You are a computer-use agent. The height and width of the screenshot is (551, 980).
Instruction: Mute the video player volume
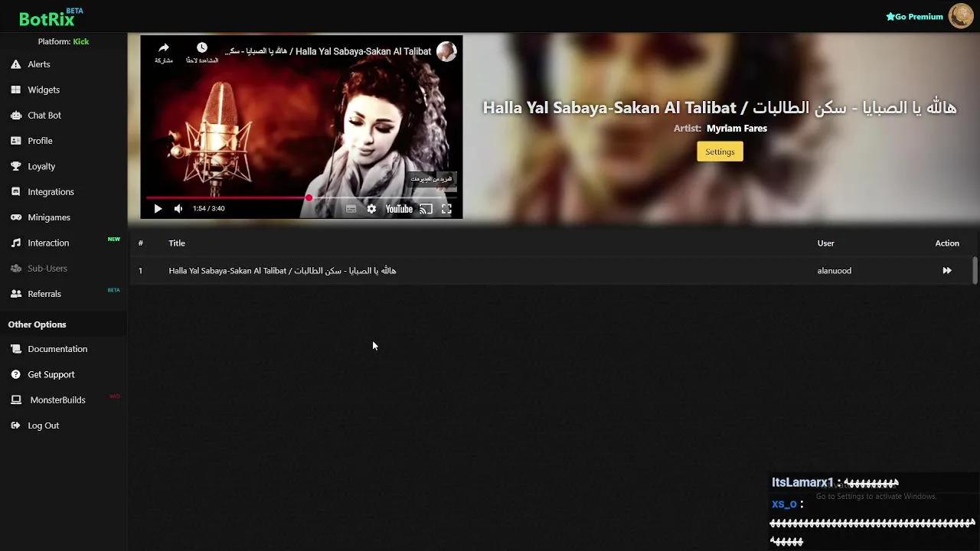tap(178, 209)
